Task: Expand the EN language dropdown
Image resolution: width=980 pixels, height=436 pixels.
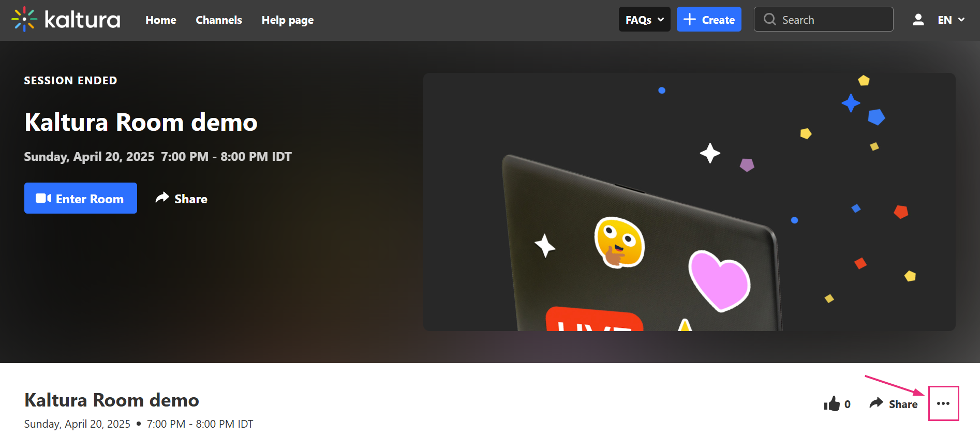Action: click(951, 20)
